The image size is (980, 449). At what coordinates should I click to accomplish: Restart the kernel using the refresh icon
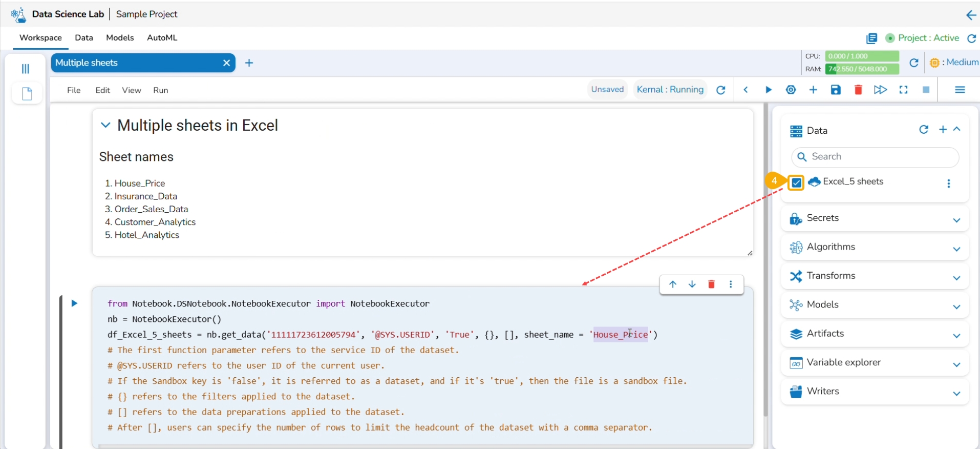tap(720, 90)
